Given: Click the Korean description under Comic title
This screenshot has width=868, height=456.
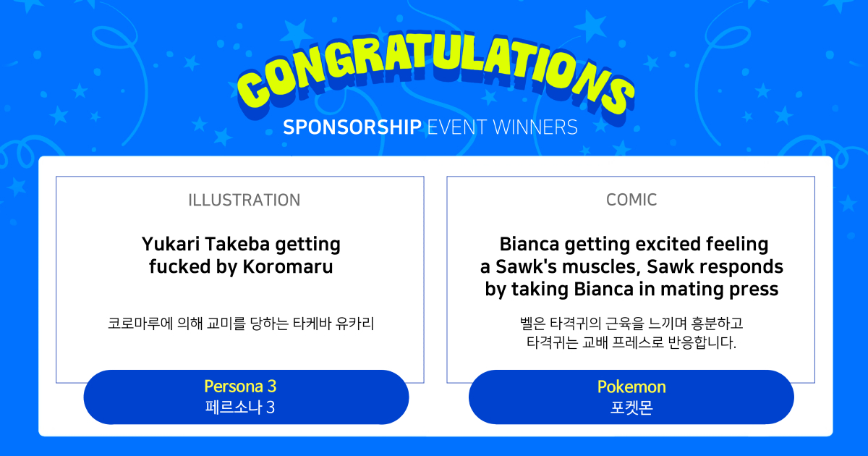Looking at the screenshot, I should pos(631,332).
